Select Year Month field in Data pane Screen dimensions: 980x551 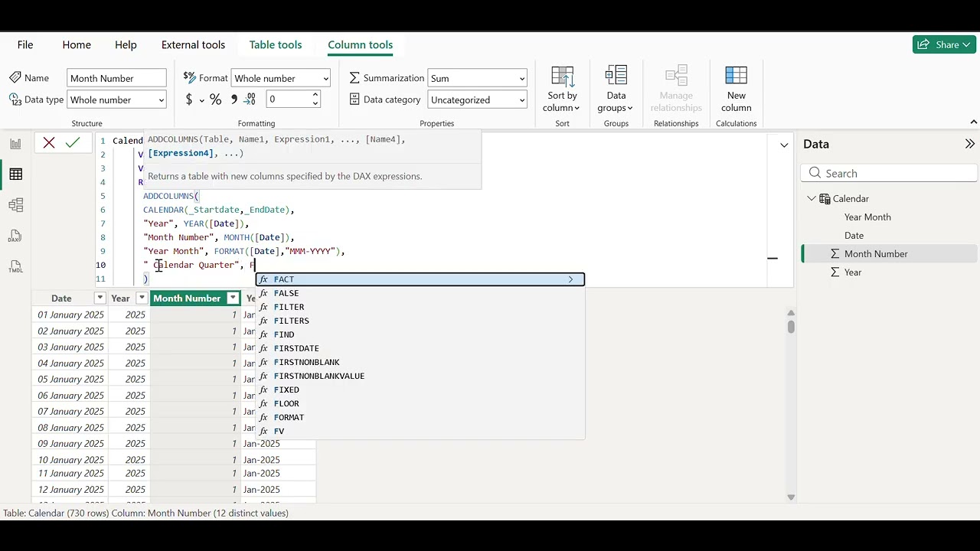(867, 217)
